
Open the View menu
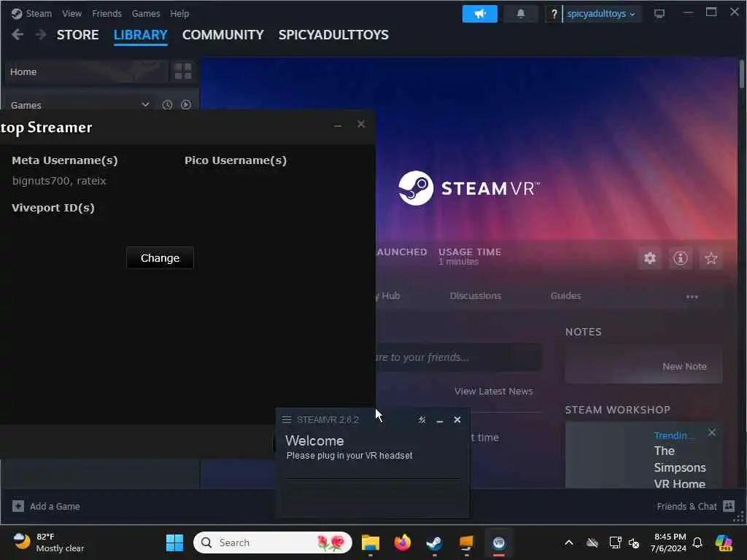pos(72,14)
